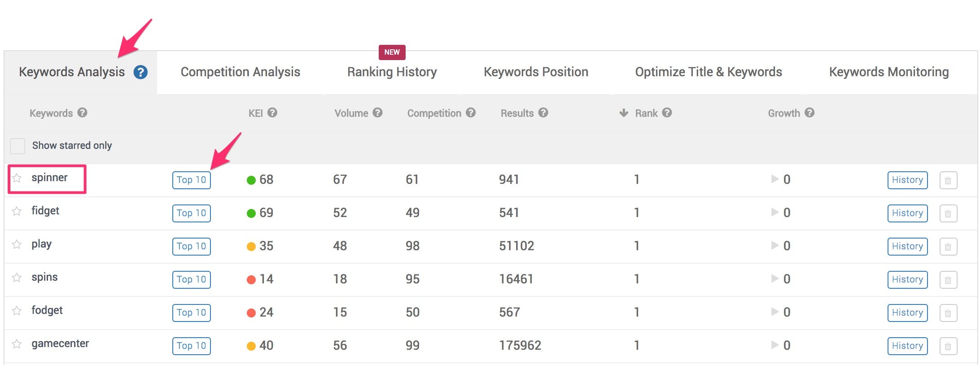Click the Competition column help icon
The image size is (980, 365).
pos(471,113)
